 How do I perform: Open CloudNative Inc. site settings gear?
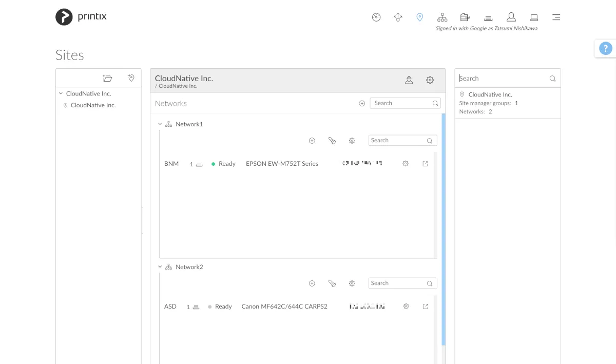coord(430,80)
